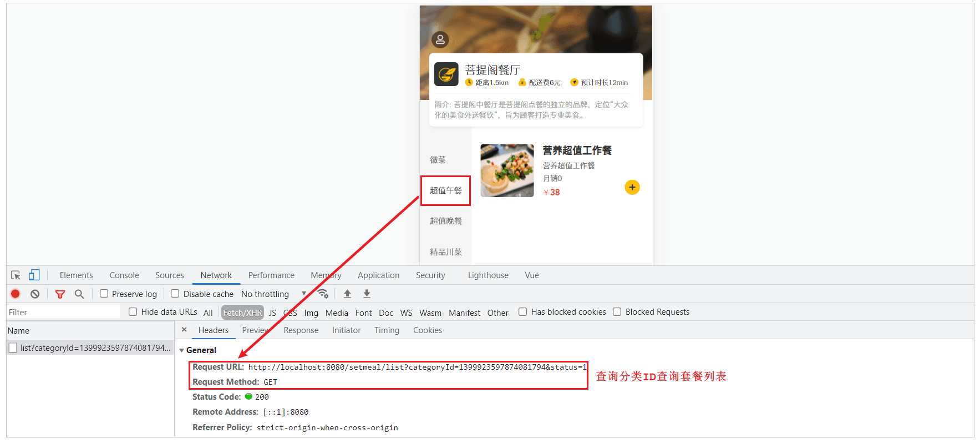Filter requests by Manifest

point(464,313)
